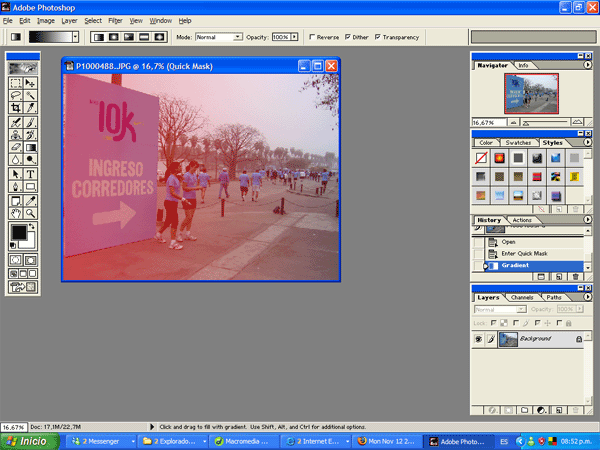The width and height of the screenshot is (600, 450).
Task: Select the Eyedropper tool
Action: (x=30, y=201)
